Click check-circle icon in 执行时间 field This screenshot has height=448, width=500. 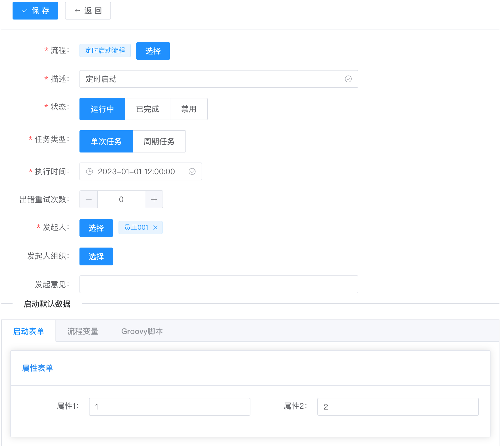click(x=192, y=171)
